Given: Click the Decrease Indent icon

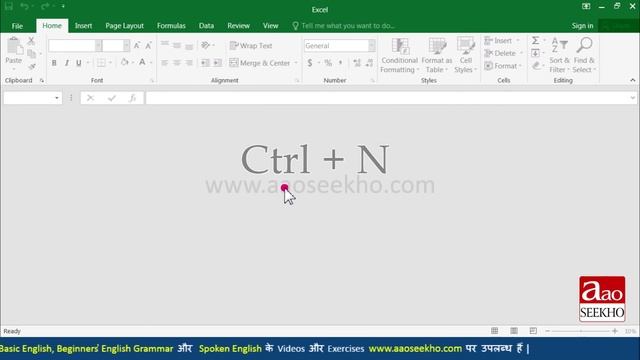Looking at the screenshot, I should click(x=205, y=63).
